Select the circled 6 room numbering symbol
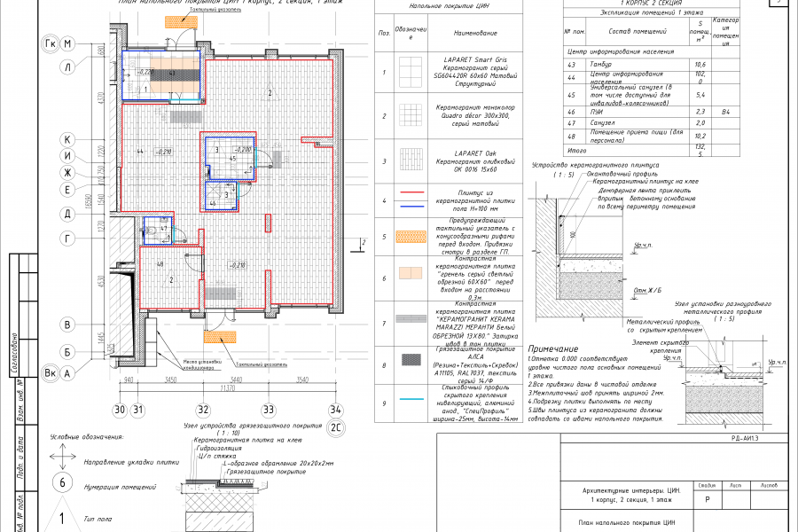The image size is (798, 532). click(x=63, y=482)
